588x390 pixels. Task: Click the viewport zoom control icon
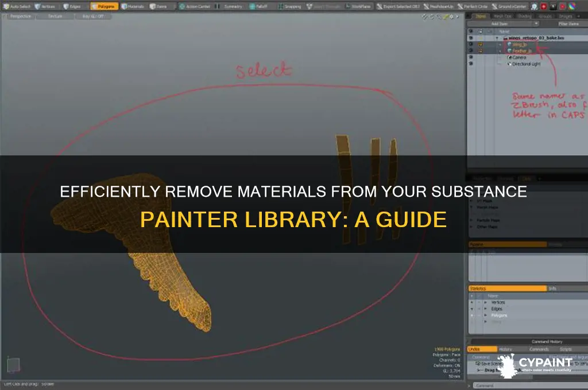pyautogui.click(x=438, y=17)
